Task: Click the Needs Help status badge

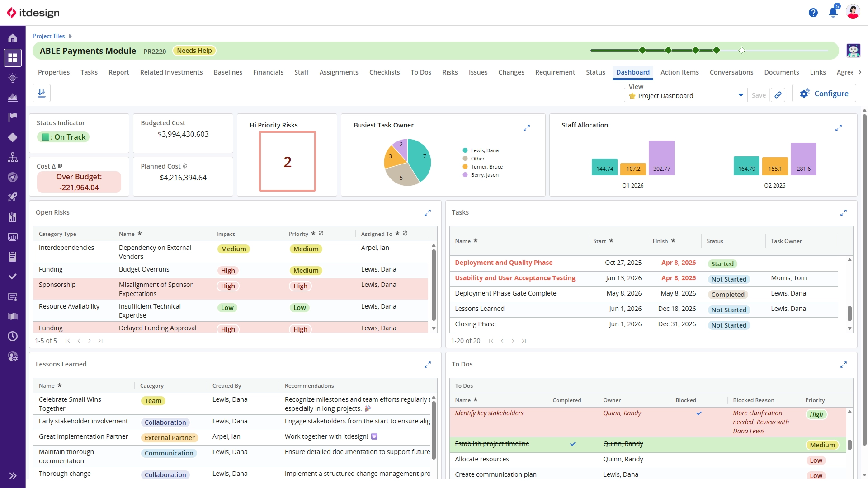Action: pos(194,51)
